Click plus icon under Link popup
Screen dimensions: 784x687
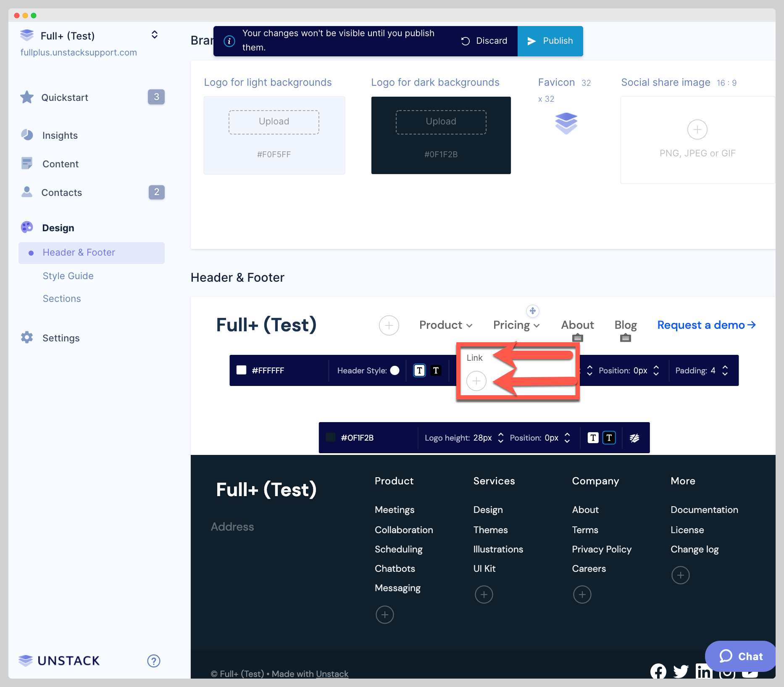pyautogui.click(x=476, y=381)
